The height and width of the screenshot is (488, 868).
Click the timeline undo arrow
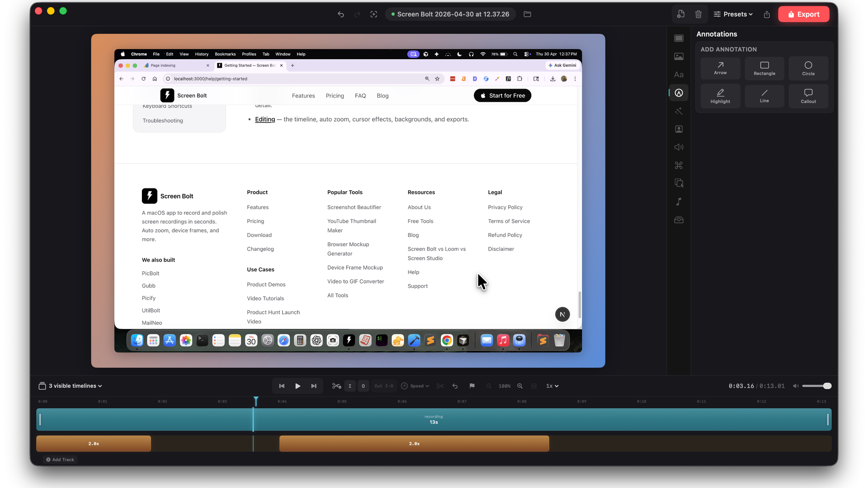click(x=455, y=386)
